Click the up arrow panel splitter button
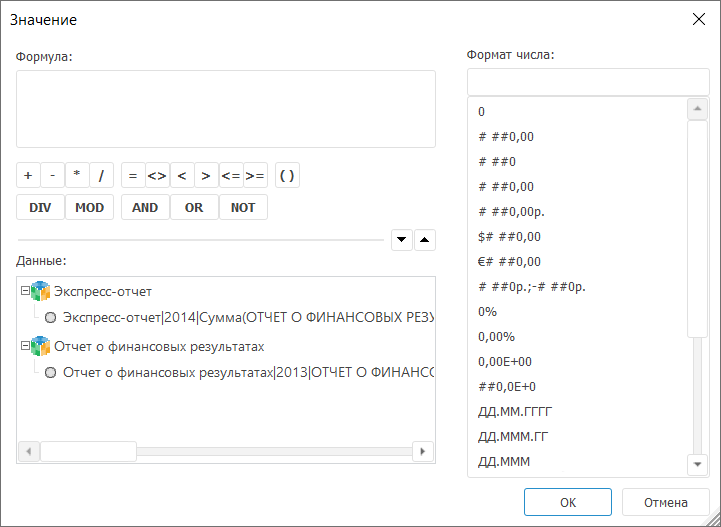Screen dimensions: 721x527 [x=425, y=239]
